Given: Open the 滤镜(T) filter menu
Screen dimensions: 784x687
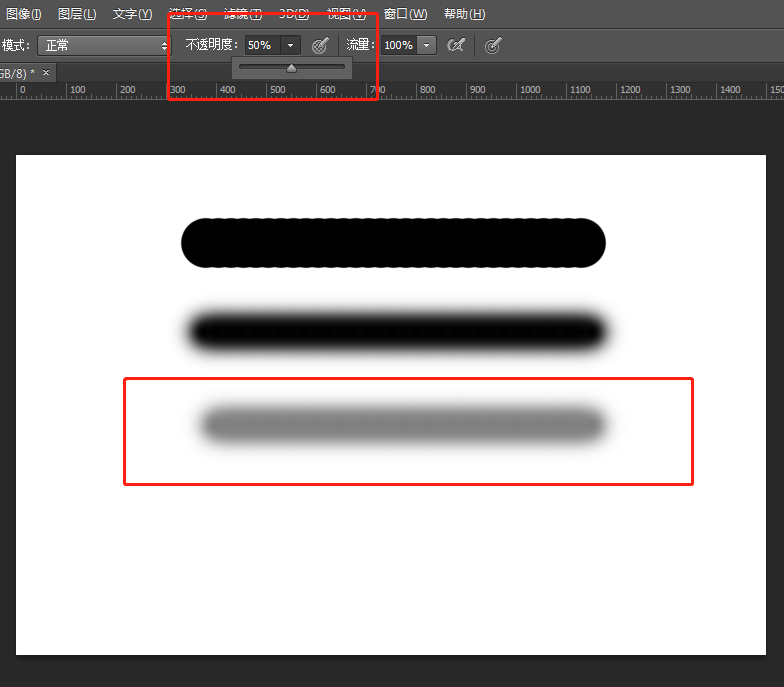Looking at the screenshot, I should point(242,14).
